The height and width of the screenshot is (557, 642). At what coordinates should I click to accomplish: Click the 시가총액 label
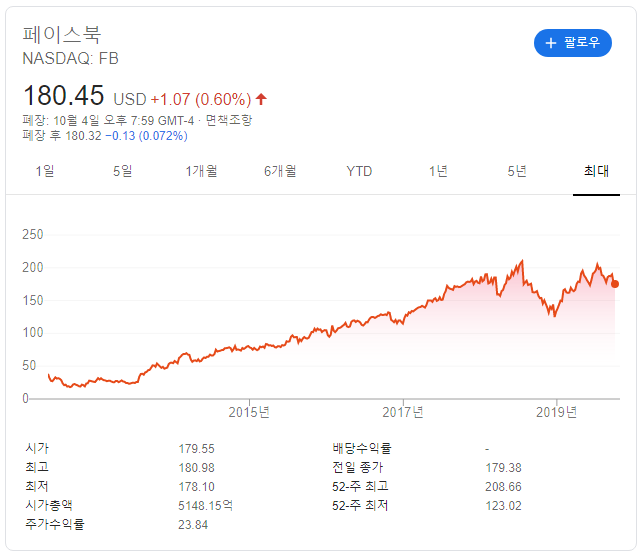49,505
